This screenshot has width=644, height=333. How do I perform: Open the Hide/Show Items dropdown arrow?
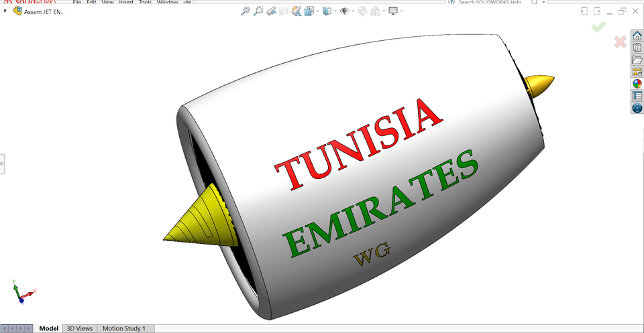(x=353, y=11)
